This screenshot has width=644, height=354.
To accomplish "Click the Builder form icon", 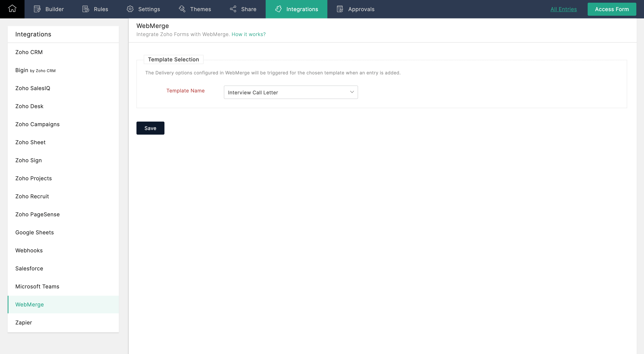I will click(x=37, y=9).
